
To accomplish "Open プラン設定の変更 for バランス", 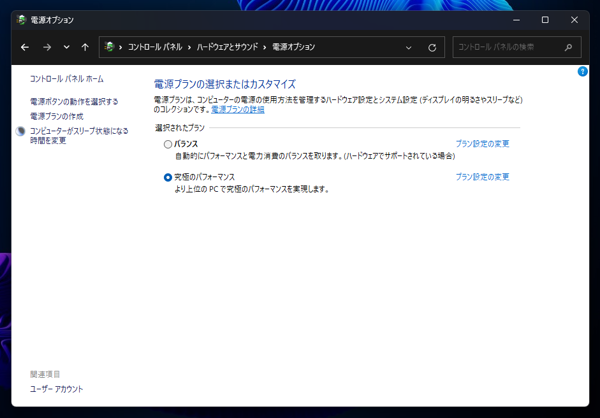I will click(482, 144).
